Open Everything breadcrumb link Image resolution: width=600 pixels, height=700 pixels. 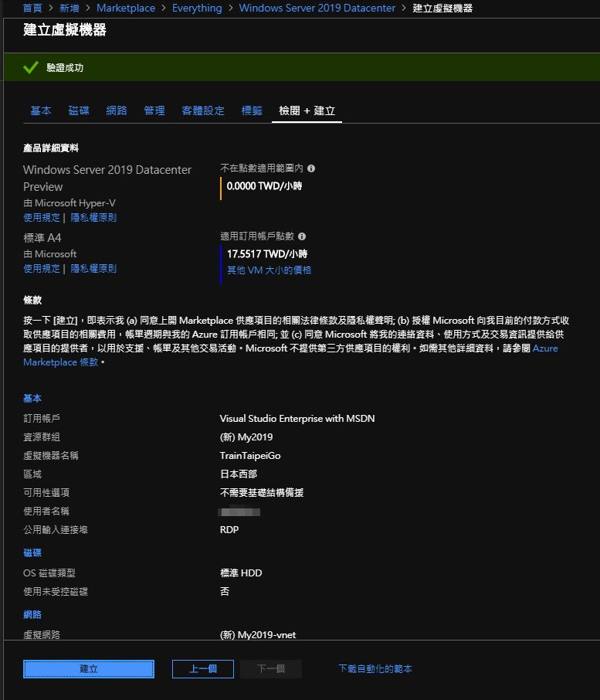pos(197,8)
